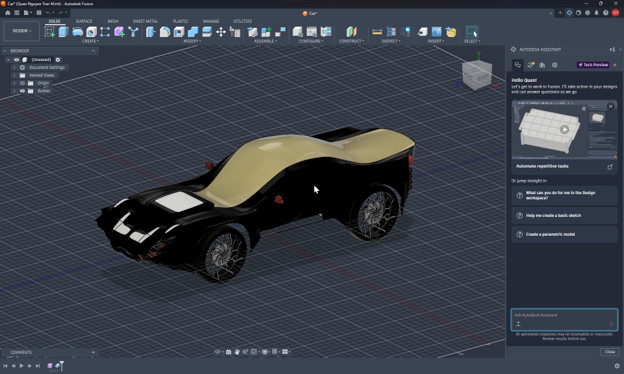Open the Select dropdown menu
The width and height of the screenshot is (624, 374).
[472, 41]
